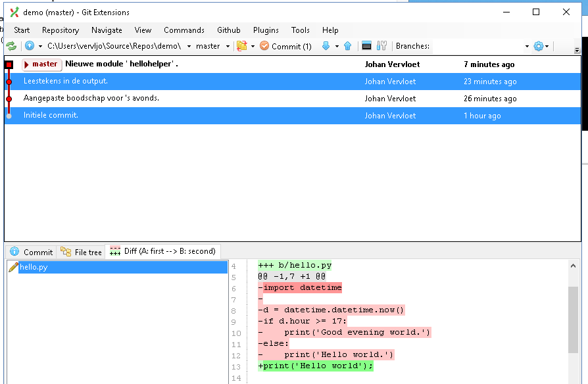Click diff header '+++ b/hello.py'
This screenshot has width=588, height=384.
pos(295,265)
